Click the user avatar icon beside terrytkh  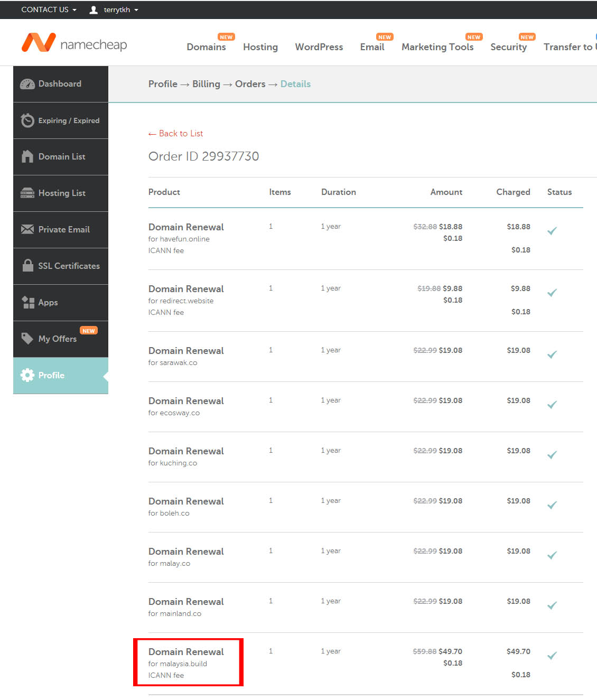(x=94, y=10)
